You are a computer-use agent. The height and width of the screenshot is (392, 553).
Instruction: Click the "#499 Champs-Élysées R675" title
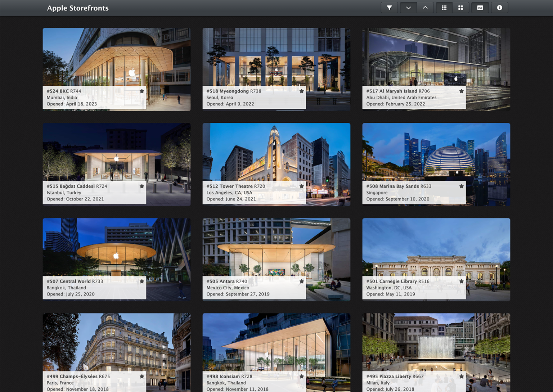(78, 376)
